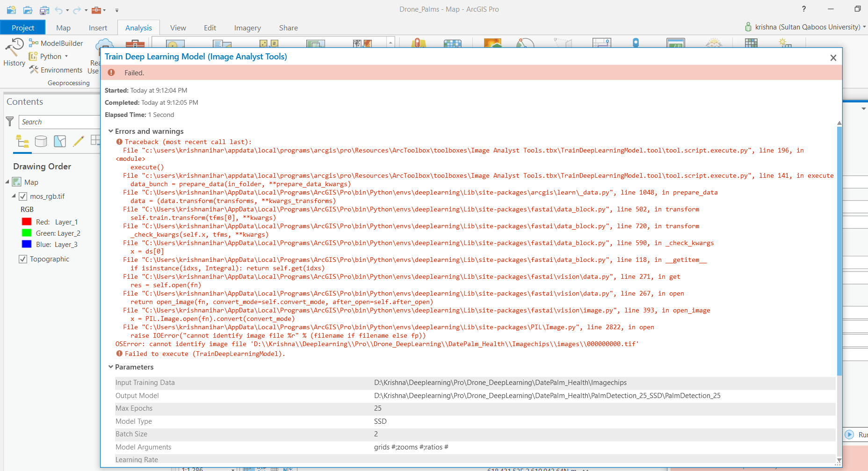
Task: Select the Max Epochs value 25
Action: coord(378,408)
